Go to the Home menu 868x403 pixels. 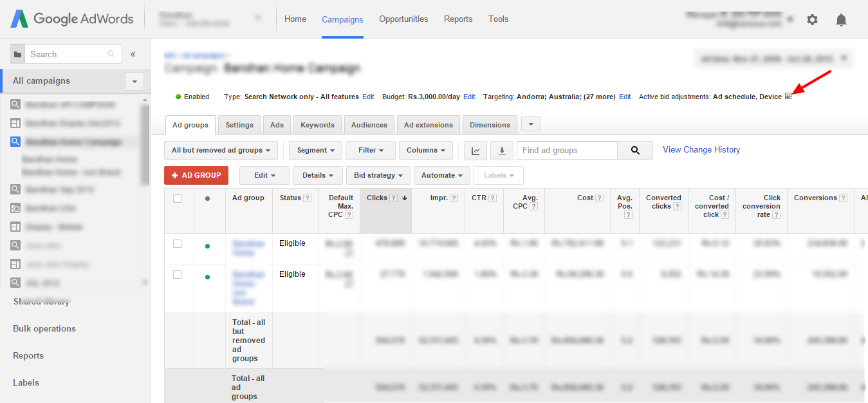[295, 19]
